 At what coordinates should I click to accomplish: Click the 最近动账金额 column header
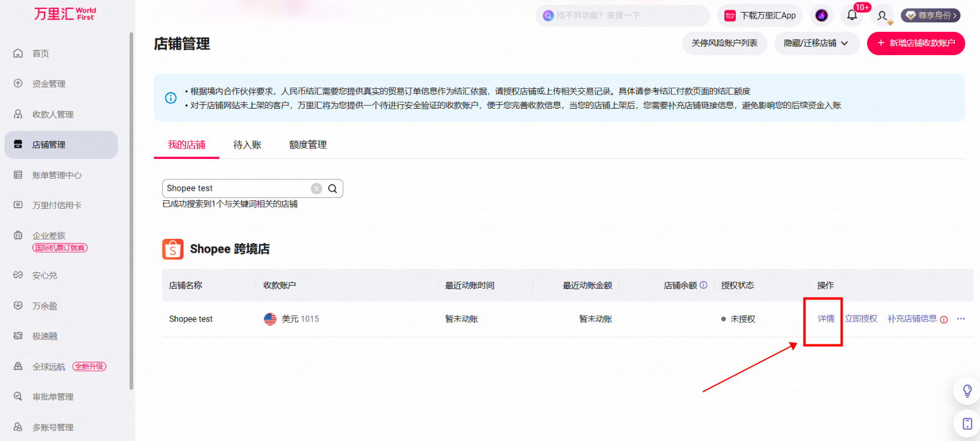(x=588, y=285)
